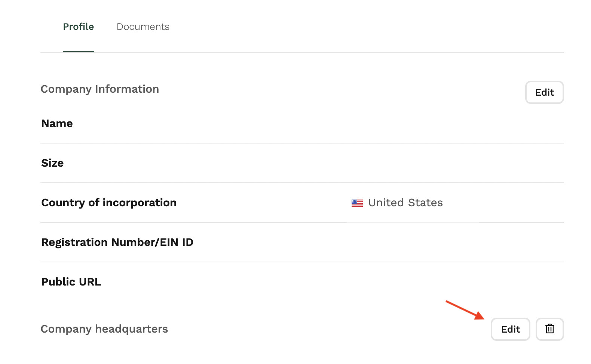Click the Company headquarters heading
This screenshot has height=364, width=591.
point(104,329)
